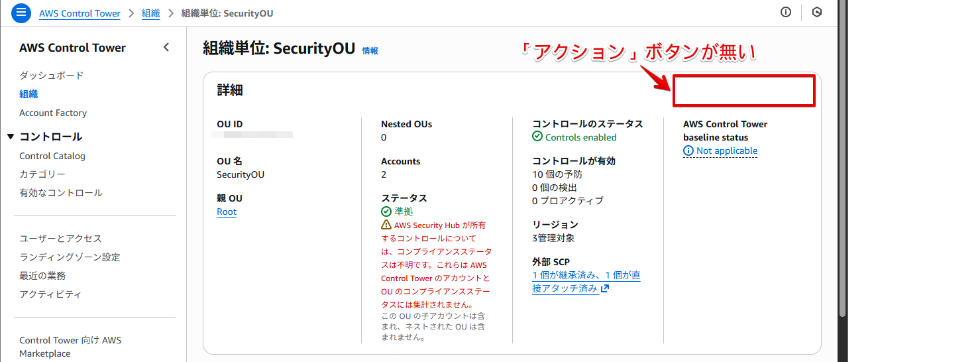This screenshot has height=362, width=980.
Task: Click the 10 個の予防 text
Action: (557, 175)
